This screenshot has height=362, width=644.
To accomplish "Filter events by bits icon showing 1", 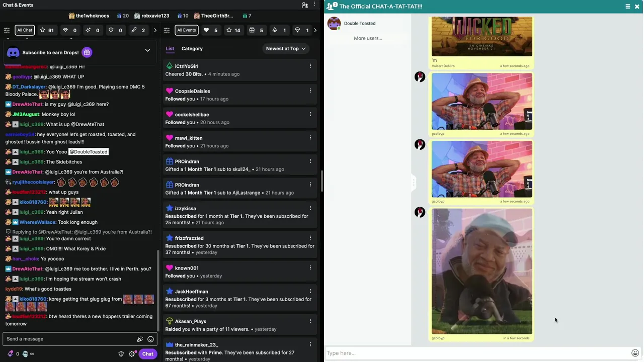I will click(x=279, y=30).
